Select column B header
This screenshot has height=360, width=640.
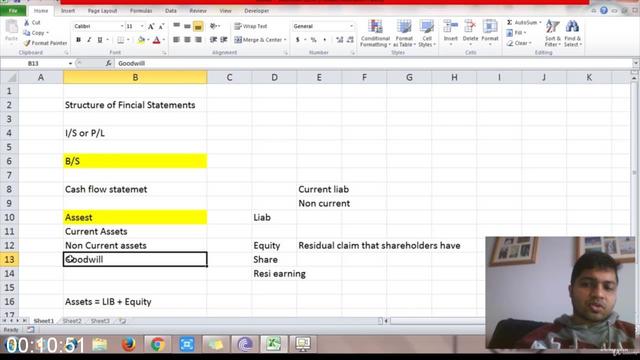[x=135, y=77]
